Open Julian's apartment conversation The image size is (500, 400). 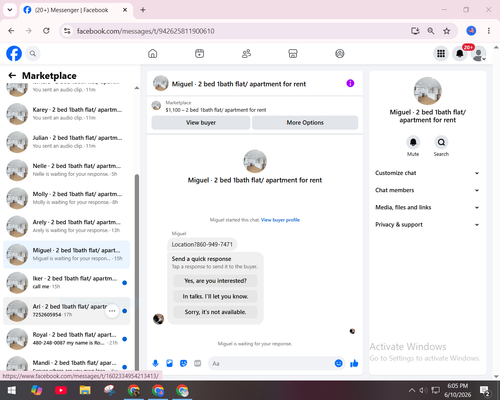(x=67, y=142)
